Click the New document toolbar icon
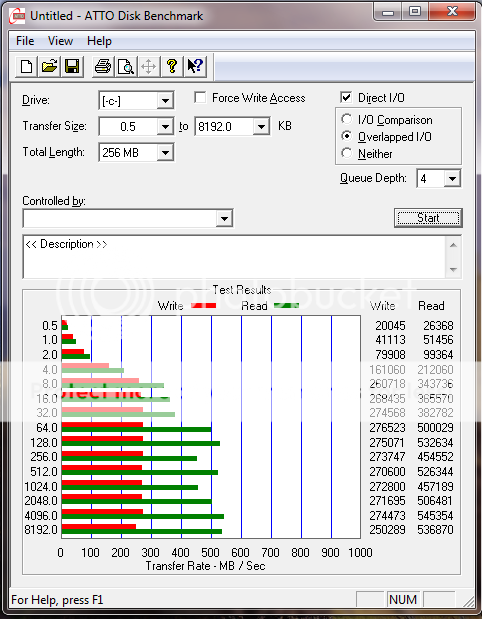 [26, 66]
